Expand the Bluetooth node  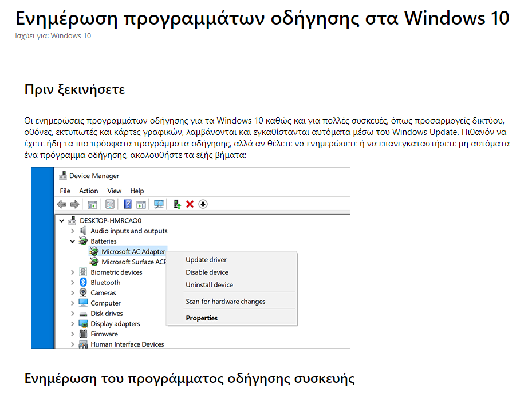72,283
